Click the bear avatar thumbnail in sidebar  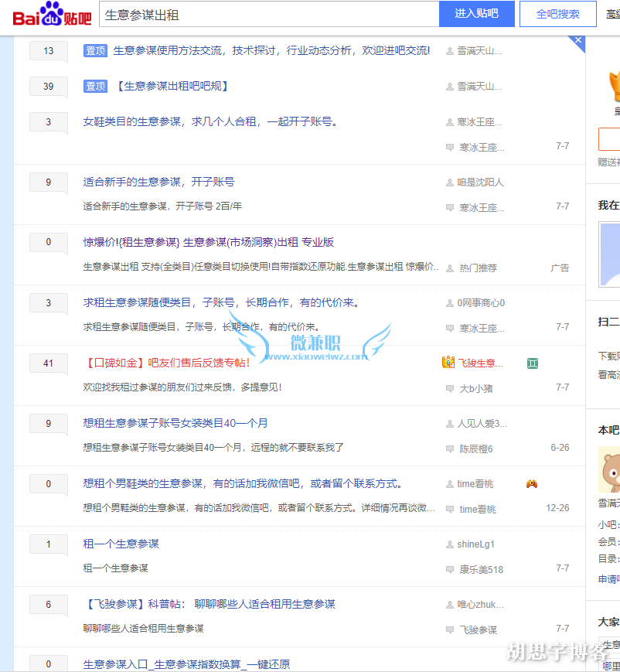point(609,469)
